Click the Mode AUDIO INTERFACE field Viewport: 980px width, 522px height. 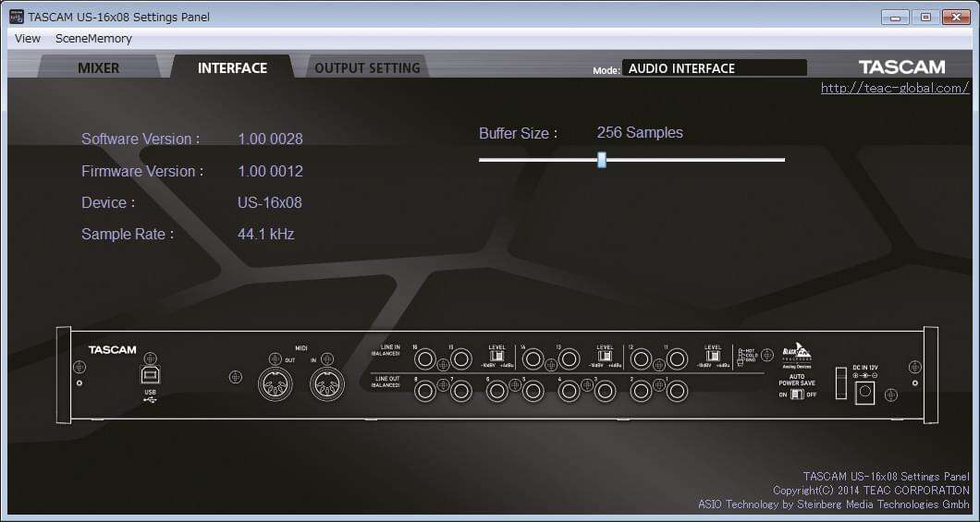(x=715, y=68)
